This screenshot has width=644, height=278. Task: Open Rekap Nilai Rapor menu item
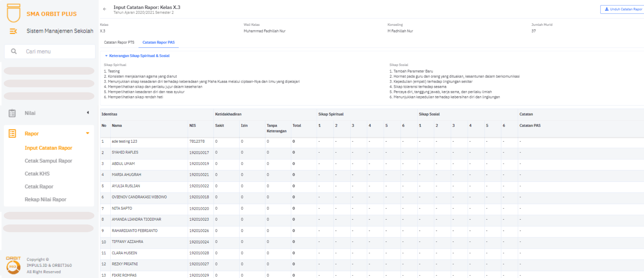tap(45, 199)
